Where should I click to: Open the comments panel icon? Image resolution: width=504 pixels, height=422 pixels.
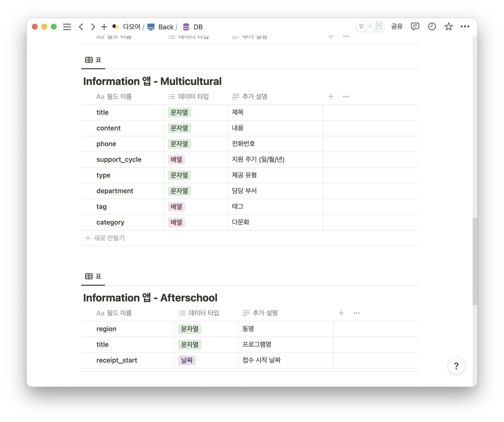415,26
